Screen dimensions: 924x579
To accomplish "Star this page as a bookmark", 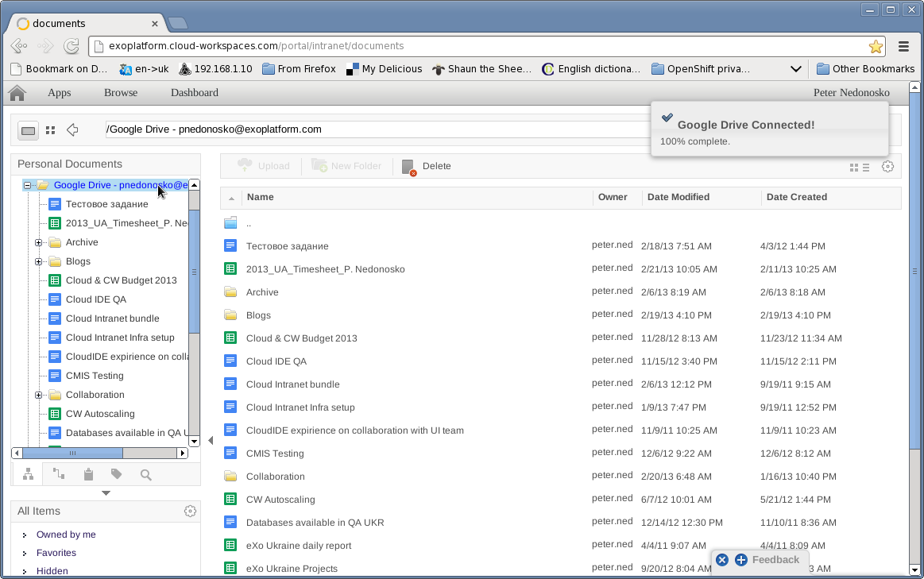I will tap(876, 47).
